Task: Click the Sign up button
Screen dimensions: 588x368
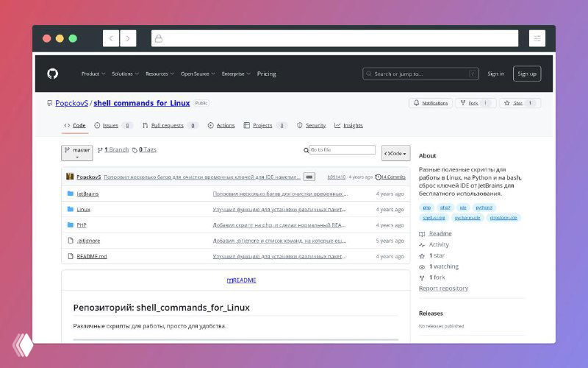Action: [x=526, y=74]
